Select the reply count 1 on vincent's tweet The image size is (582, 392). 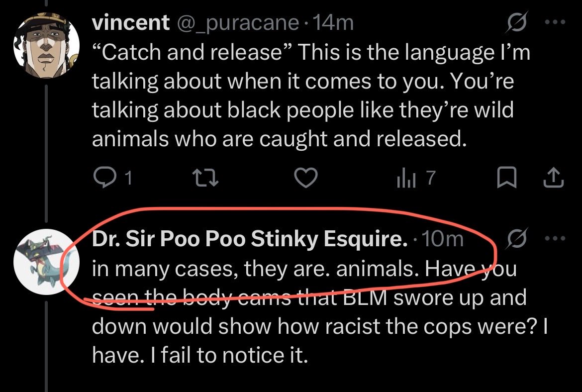[128, 178]
